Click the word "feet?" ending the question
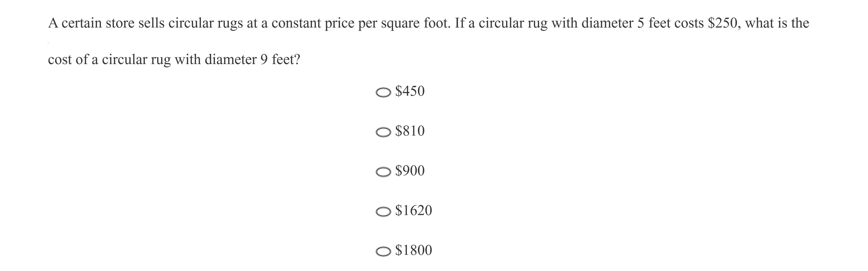 point(286,60)
